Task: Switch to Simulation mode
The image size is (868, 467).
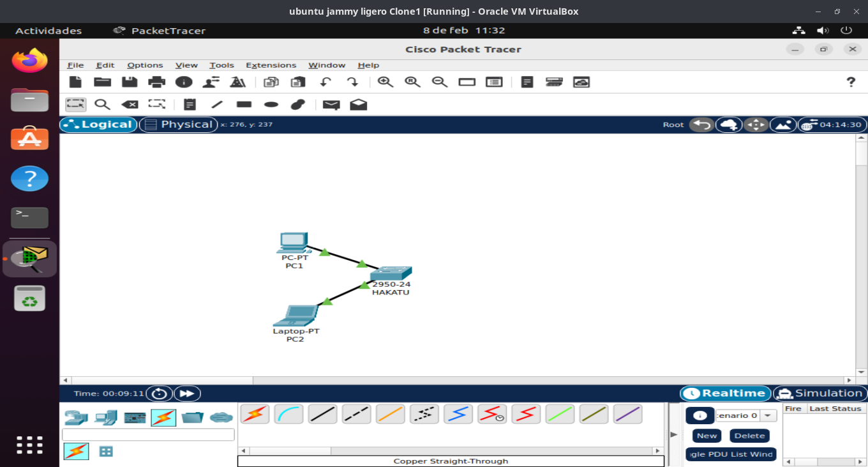Action: [x=820, y=394]
